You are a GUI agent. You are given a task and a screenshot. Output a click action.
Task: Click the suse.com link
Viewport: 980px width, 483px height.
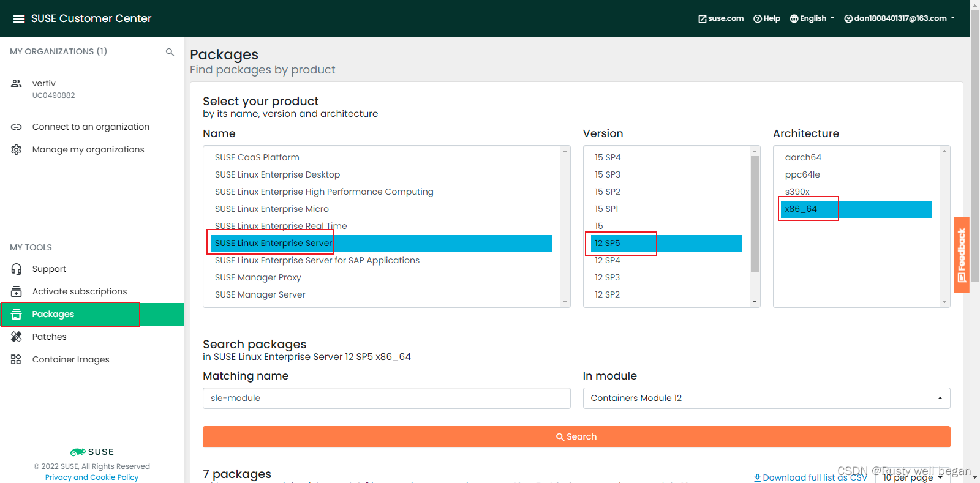[x=721, y=18]
